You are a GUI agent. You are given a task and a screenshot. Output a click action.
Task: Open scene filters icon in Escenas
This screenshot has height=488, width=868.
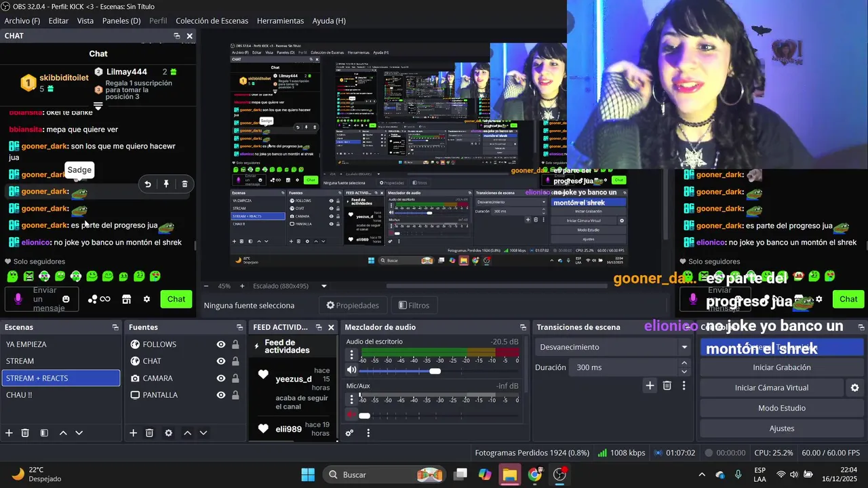coord(44,433)
